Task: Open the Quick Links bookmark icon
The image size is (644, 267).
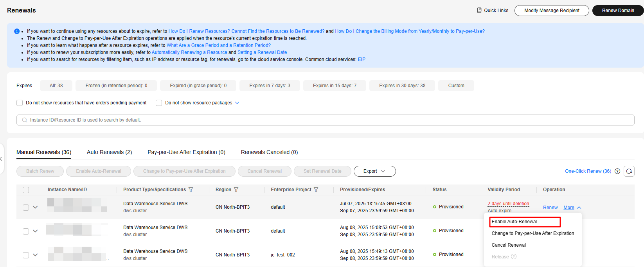Action: (x=479, y=10)
